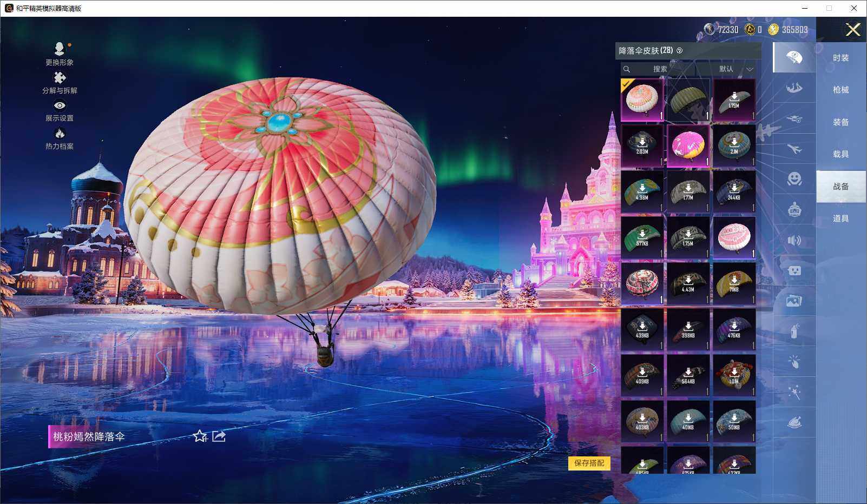This screenshot has height=504, width=867.
Task: Open the 更换形象 change avatar option
Action: click(60, 54)
